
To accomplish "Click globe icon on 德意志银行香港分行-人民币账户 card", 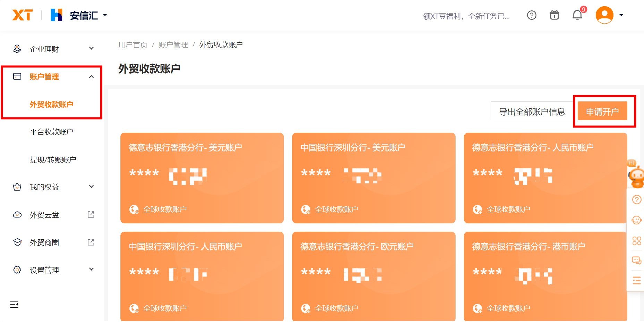I will coord(477,209).
